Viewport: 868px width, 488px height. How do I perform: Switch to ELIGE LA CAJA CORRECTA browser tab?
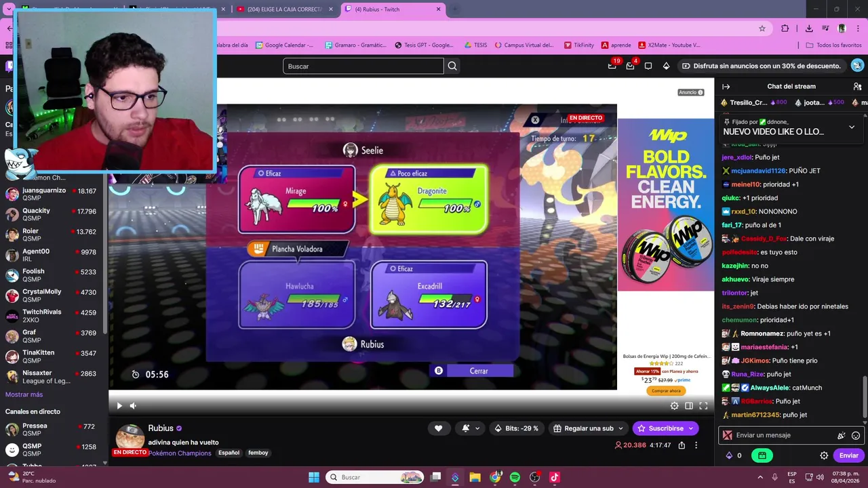[x=285, y=9]
